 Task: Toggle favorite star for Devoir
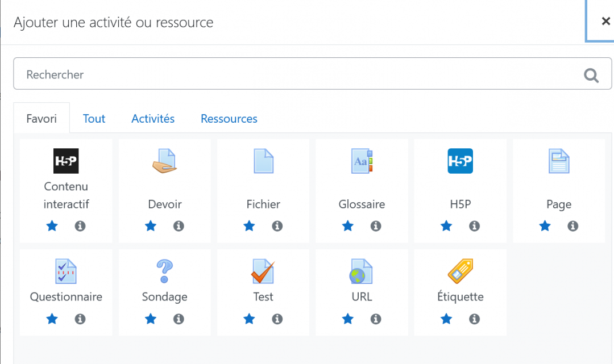click(151, 226)
